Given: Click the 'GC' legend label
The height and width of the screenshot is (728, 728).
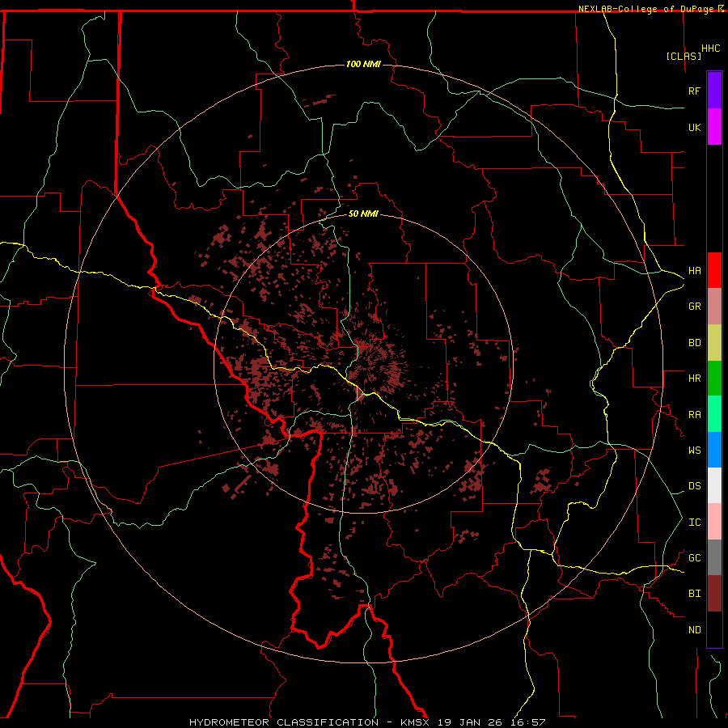Looking at the screenshot, I should coord(694,558).
